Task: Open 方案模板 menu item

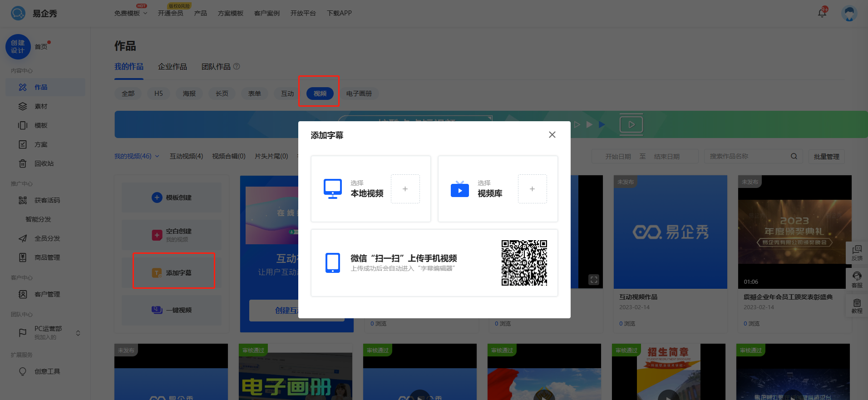Action: pyautogui.click(x=231, y=13)
